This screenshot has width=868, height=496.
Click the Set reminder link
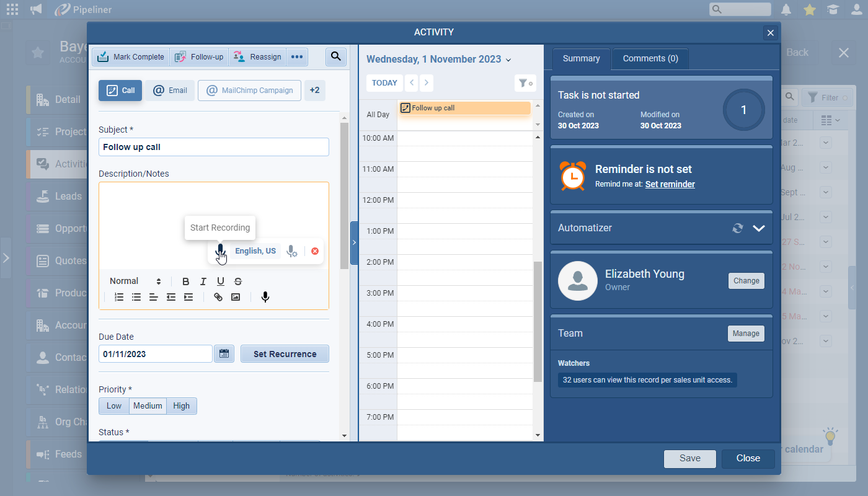(670, 184)
